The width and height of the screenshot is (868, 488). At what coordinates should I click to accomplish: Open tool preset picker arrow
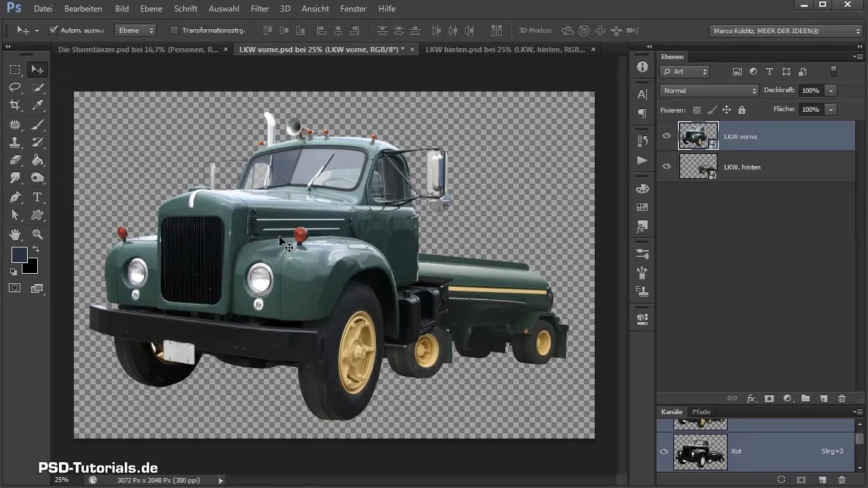[x=37, y=30]
